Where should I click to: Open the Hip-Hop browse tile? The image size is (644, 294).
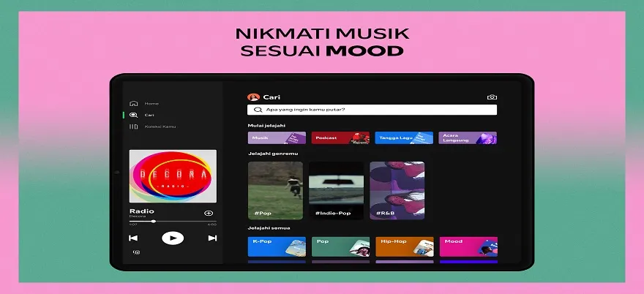point(405,246)
